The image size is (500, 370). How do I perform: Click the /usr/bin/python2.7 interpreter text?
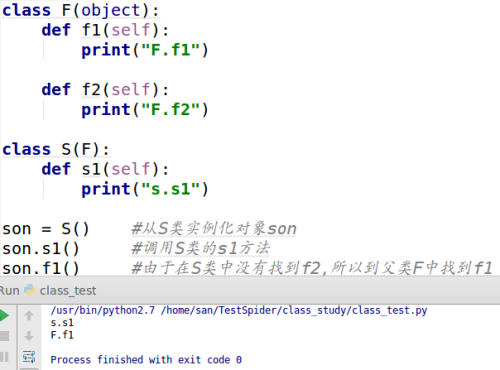point(103,310)
